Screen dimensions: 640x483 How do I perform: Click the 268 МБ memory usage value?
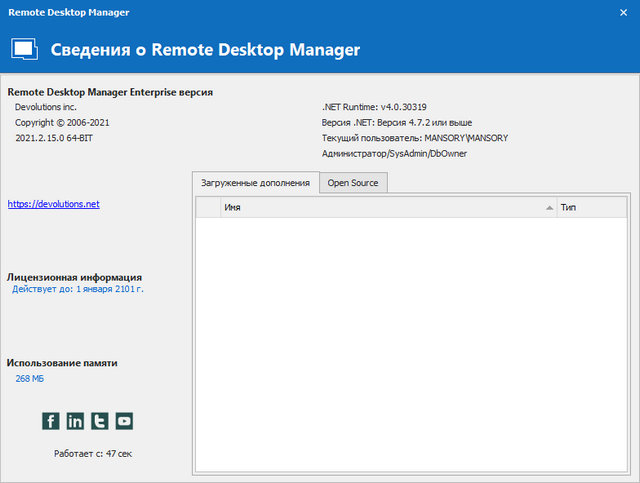(30, 379)
